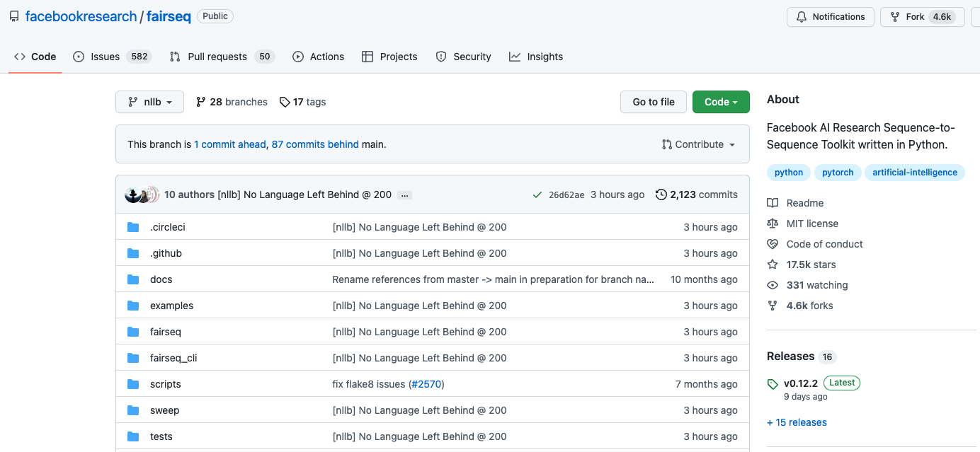Open the examples folder
The height and width of the screenshot is (452, 980).
[171, 306]
